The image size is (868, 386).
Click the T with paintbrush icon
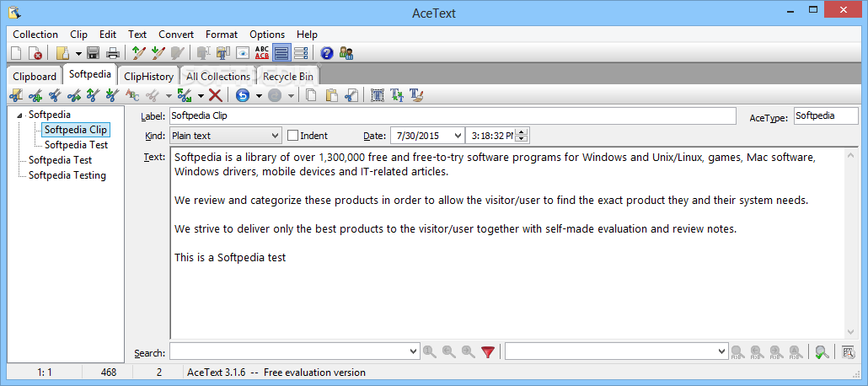(x=416, y=95)
